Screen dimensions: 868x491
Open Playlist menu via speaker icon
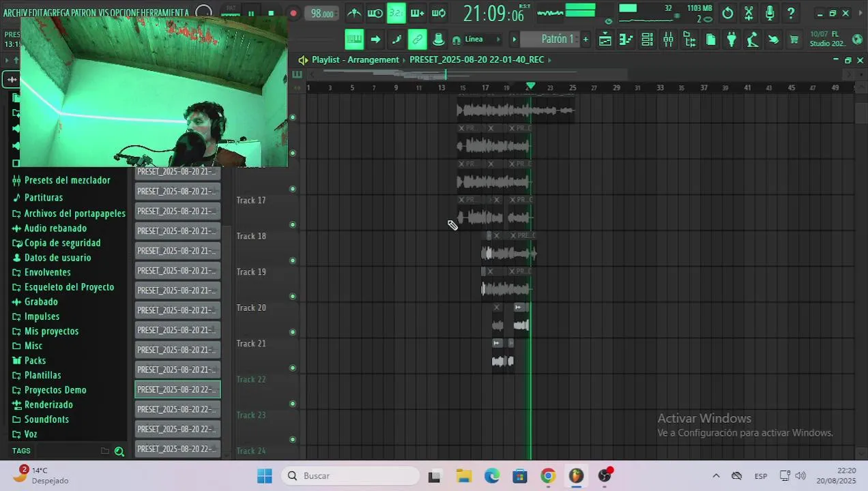[x=304, y=60]
